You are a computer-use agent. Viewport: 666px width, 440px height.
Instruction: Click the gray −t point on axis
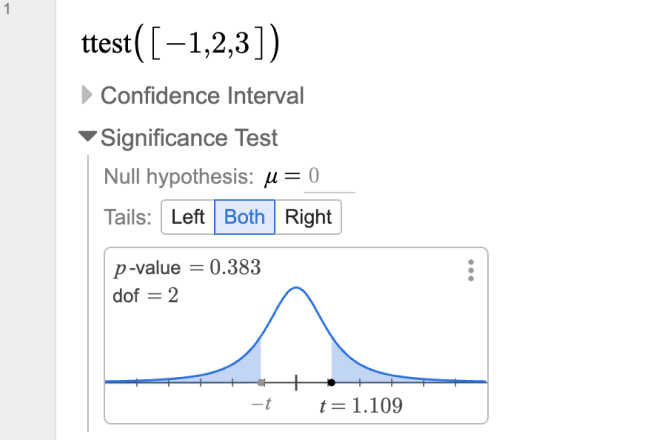point(261,382)
